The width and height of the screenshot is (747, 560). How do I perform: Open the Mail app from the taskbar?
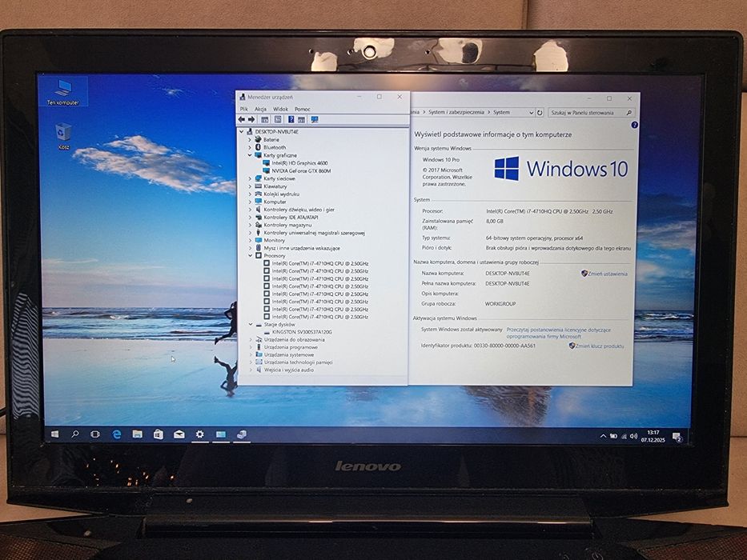click(179, 434)
